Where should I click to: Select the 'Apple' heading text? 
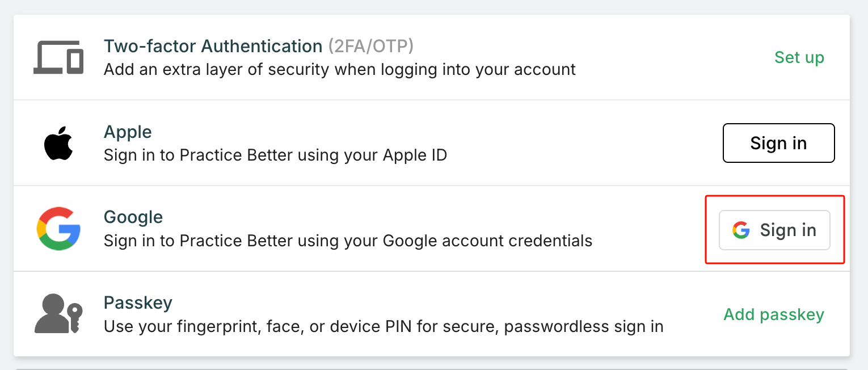click(128, 132)
